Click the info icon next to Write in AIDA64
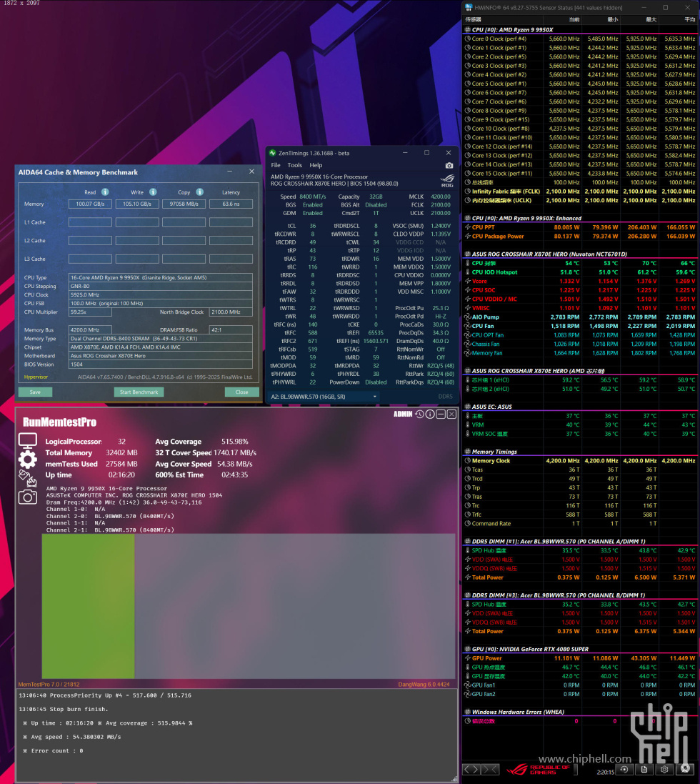700x784 pixels. [153, 192]
